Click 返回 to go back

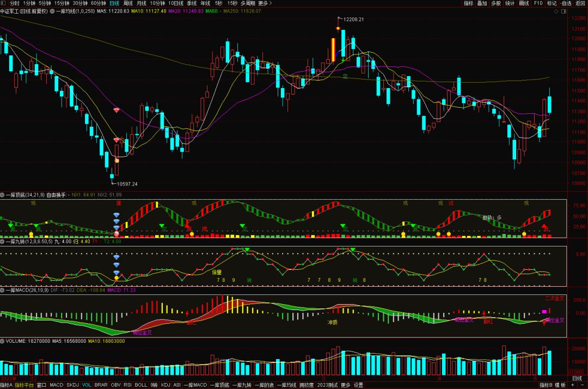tap(580, 3)
